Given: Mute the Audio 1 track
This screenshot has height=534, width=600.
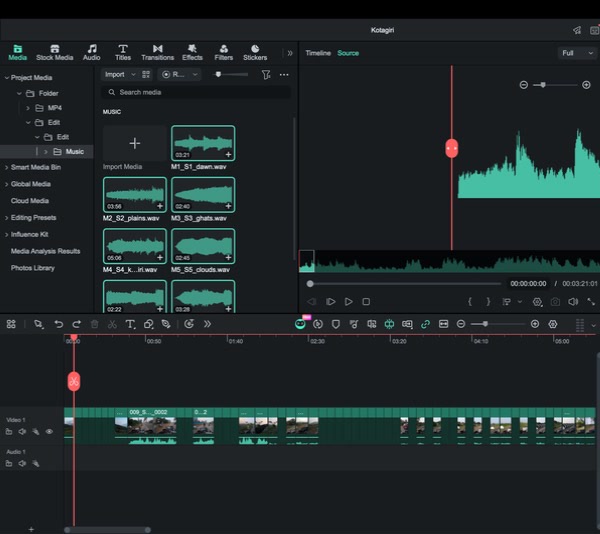Looking at the screenshot, I should click(22, 464).
